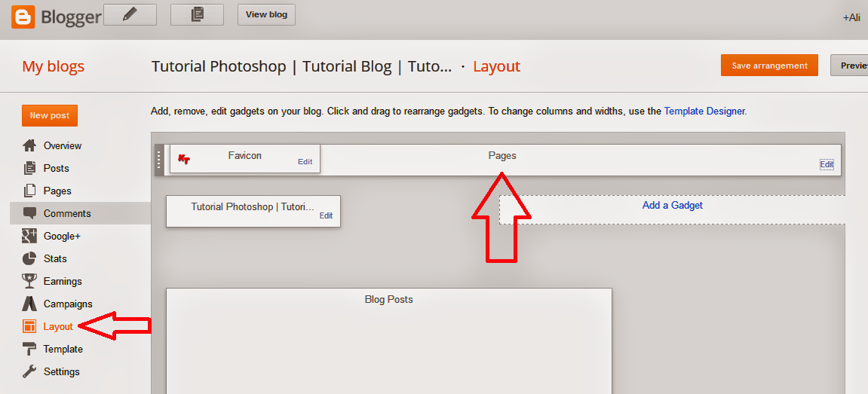
Task: Click the Layout grid icon
Action: click(29, 326)
